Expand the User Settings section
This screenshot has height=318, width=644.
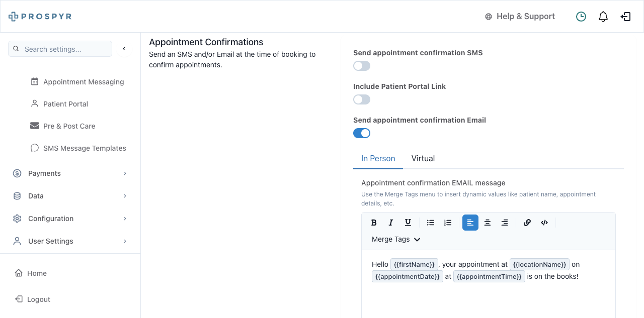70,241
